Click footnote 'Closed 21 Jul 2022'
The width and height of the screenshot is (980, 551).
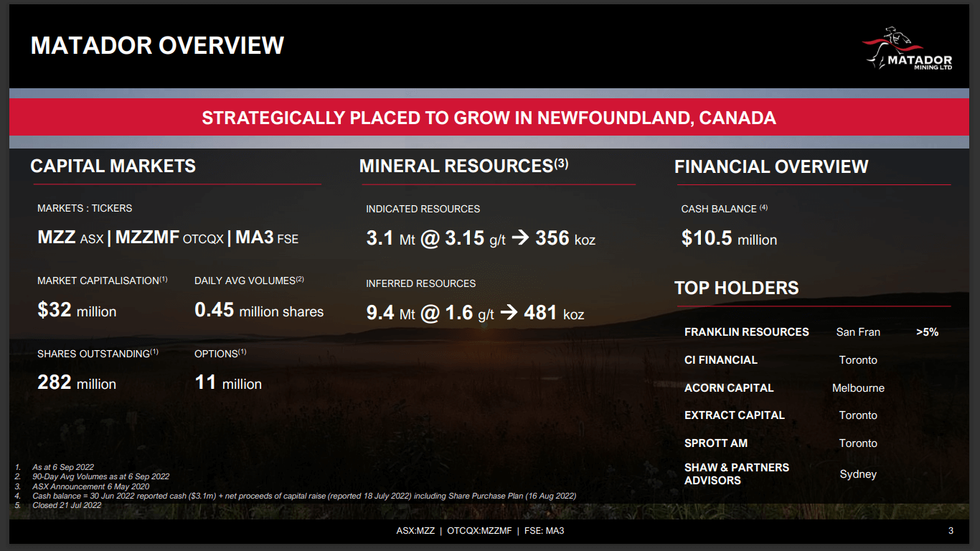(x=67, y=505)
